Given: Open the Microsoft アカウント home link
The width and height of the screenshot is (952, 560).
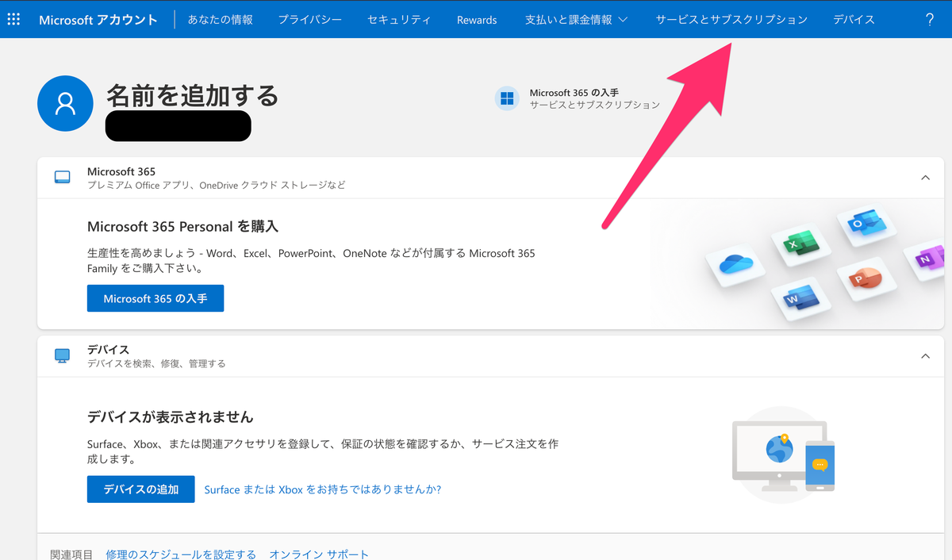Looking at the screenshot, I should coord(98,20).
